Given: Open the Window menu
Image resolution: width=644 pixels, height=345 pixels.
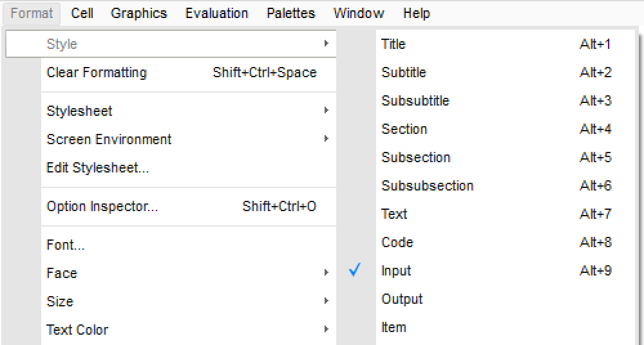Looking at the screenshot, I should [x=359, y=13].
